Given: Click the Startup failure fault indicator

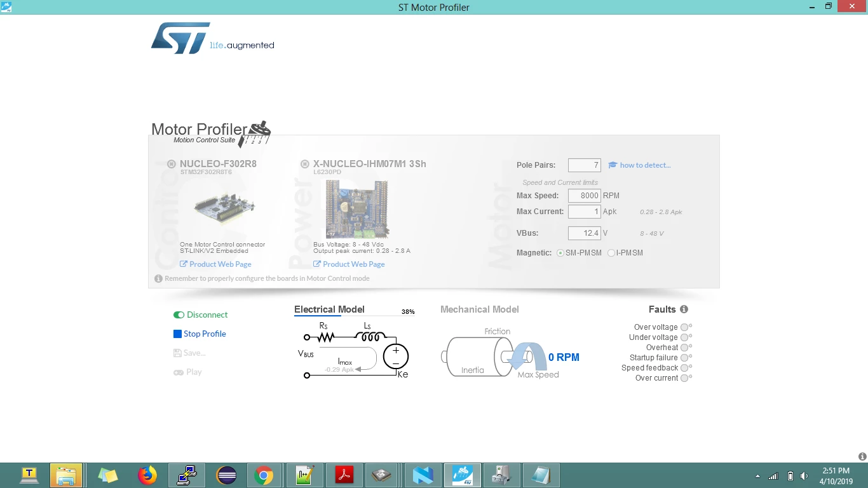Looking at the screenshot, I should (x=684, y=358).
